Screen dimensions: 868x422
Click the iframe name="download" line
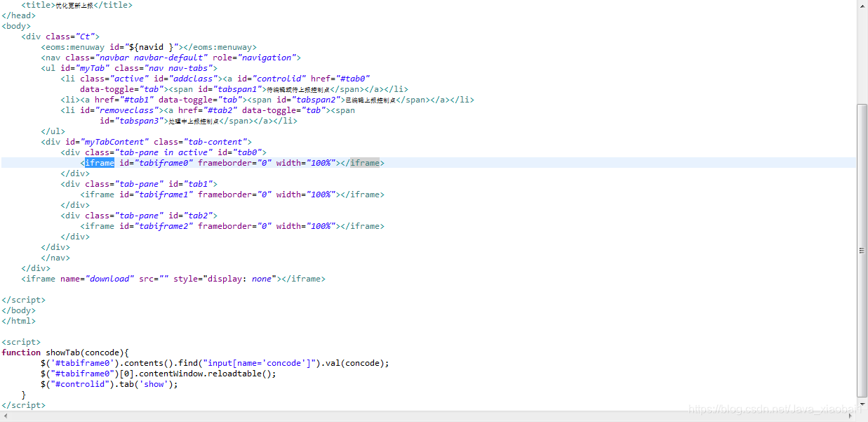(x=173, y=279)
